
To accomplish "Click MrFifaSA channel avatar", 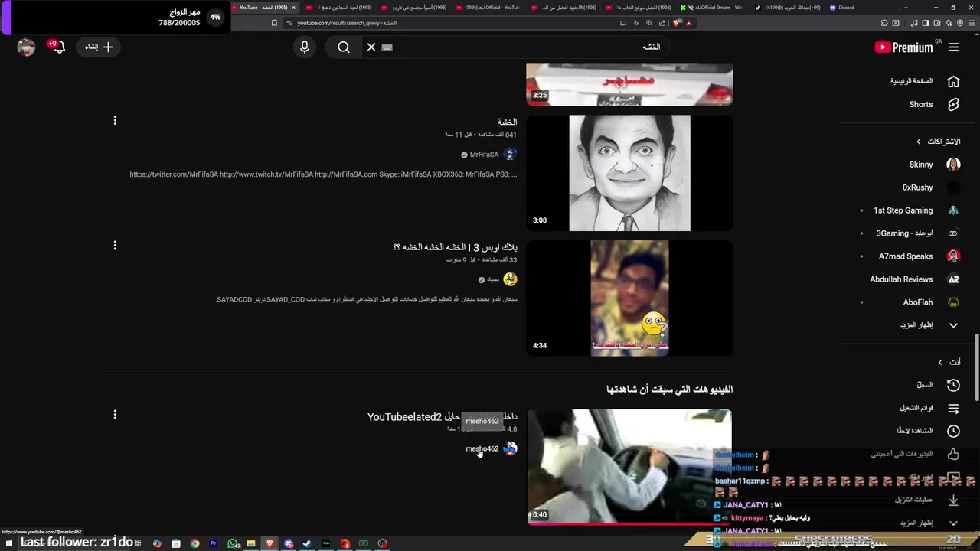I will click(510, 155).
